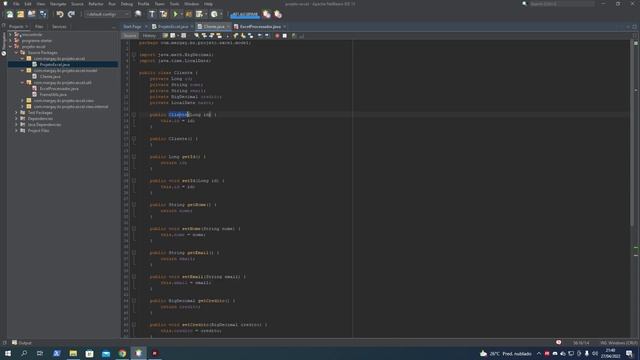Fold the getNome() method in the gutter
Viewport: 640px width, 360px height.
133,205
